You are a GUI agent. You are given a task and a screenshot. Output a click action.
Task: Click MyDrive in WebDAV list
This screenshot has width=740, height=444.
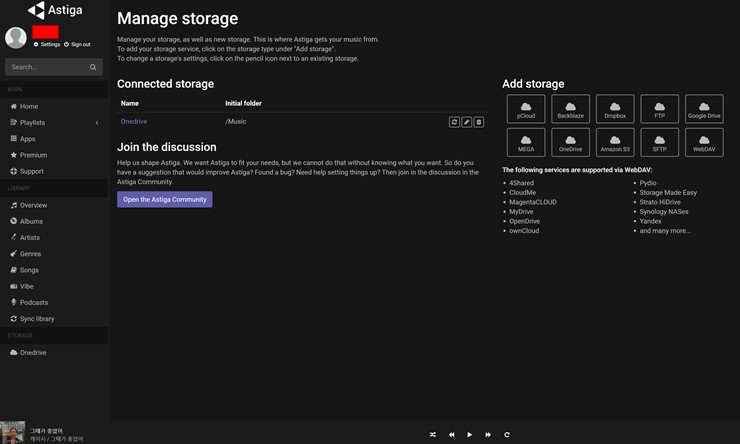(x=521, y=212)
